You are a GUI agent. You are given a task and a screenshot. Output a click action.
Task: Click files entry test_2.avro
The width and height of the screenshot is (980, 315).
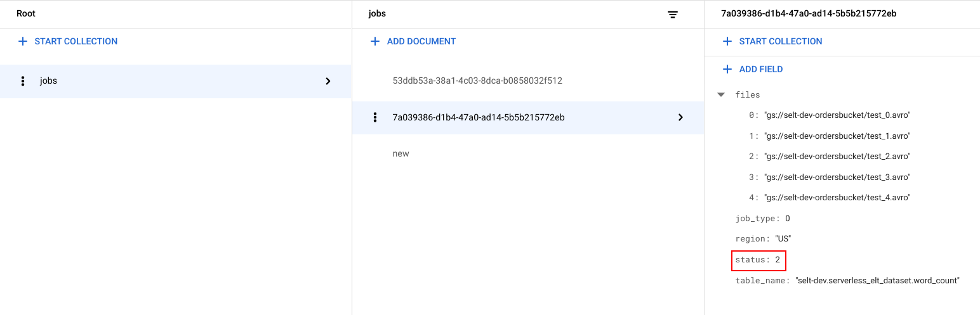(x=838, y=157)
